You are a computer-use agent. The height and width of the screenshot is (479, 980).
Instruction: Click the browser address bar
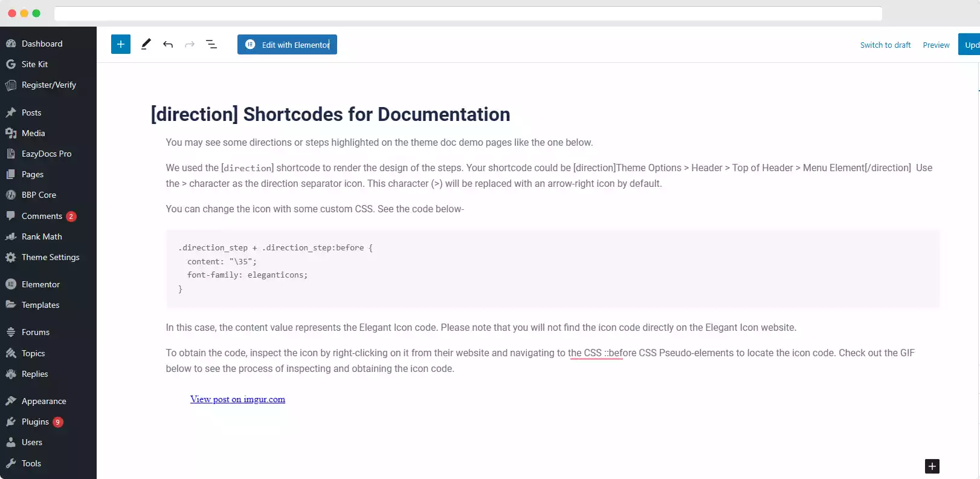(468, 13)
